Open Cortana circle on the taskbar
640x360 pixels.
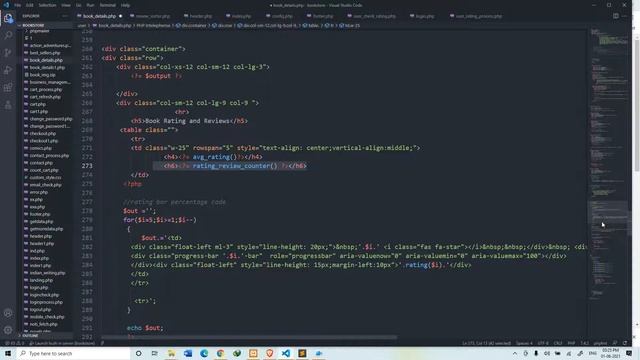point(138,353)
